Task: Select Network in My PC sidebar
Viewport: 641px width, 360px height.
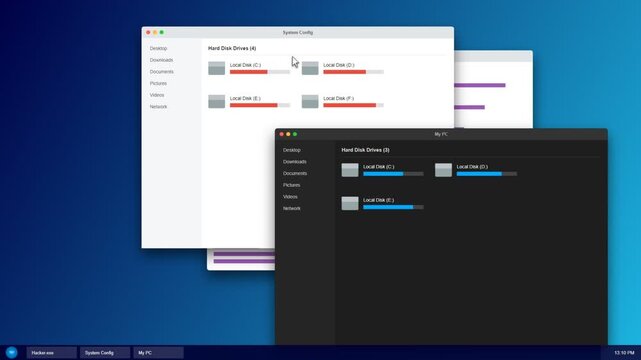Action: click(x=291, y=208)
